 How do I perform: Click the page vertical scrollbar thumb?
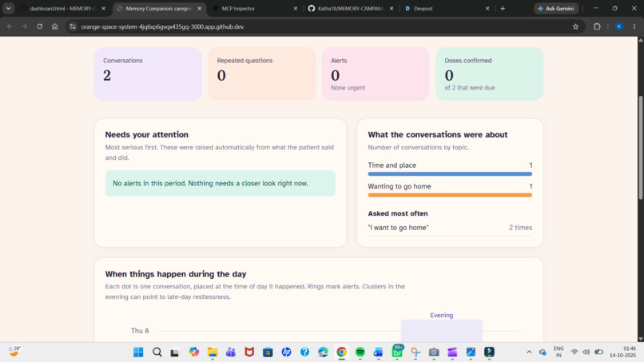click(640, 148)
